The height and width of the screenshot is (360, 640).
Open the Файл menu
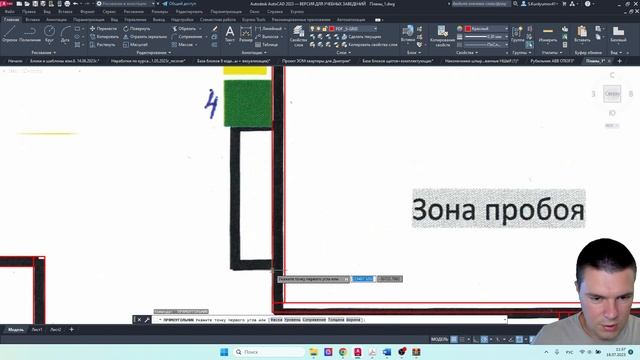[x=9, y=12]
